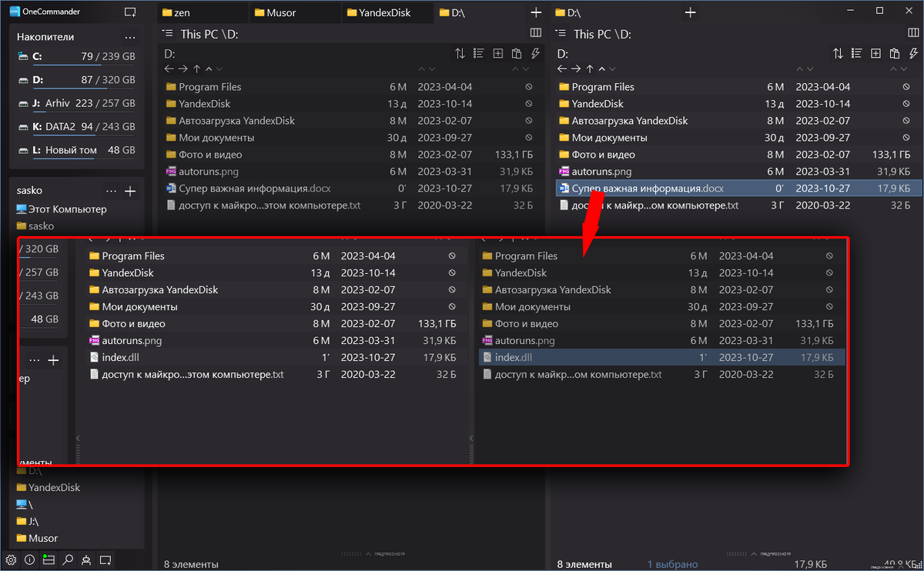Viewport: 924px width, 571px height.
Task: Click the new item plus-box icon, left pane
Action: [498, 53]
